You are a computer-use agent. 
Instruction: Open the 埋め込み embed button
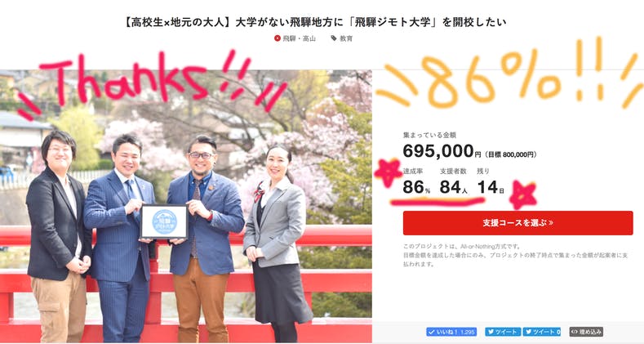coord(586,332)
